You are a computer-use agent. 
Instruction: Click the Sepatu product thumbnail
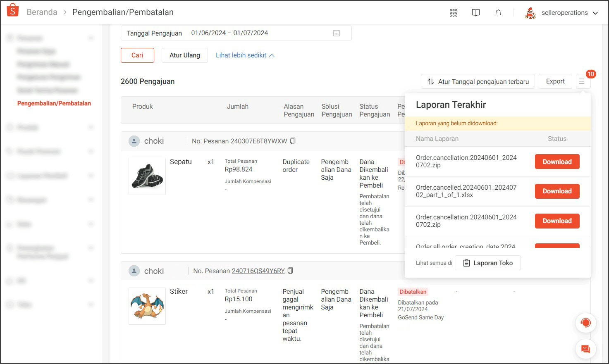tap(147, 176)
